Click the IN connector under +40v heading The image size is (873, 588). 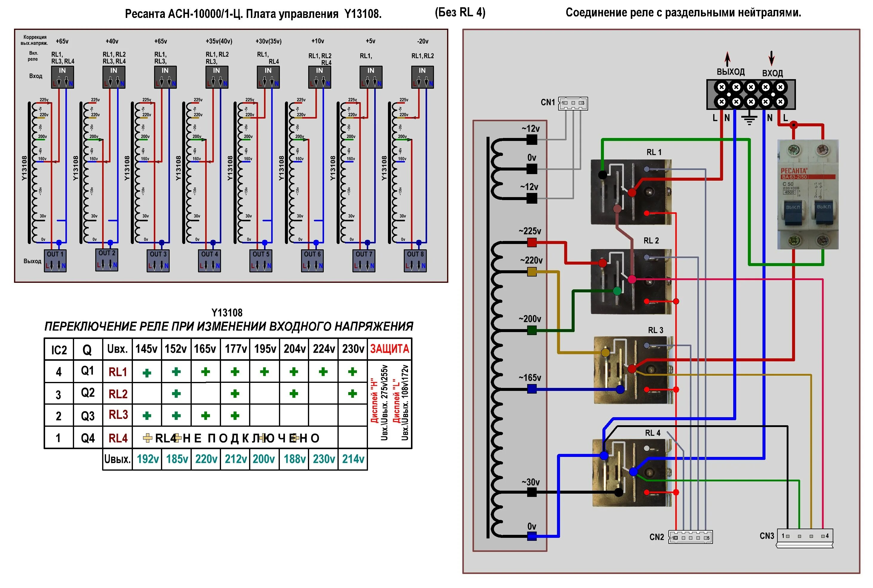click(x=113, y=77)
